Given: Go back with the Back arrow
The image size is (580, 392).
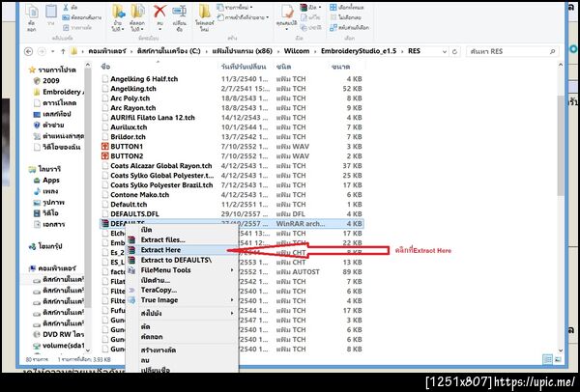Looking at the screenshot, I should [x=28, y=51].
